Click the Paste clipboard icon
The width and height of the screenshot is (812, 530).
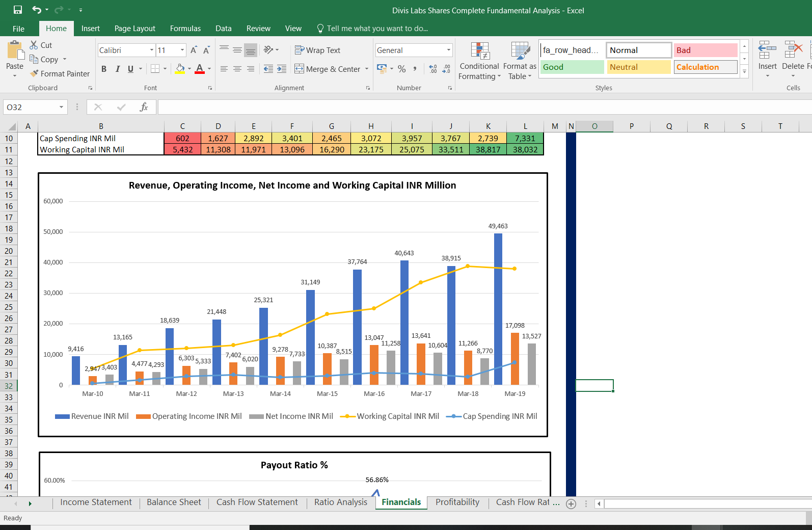point(15,50)
